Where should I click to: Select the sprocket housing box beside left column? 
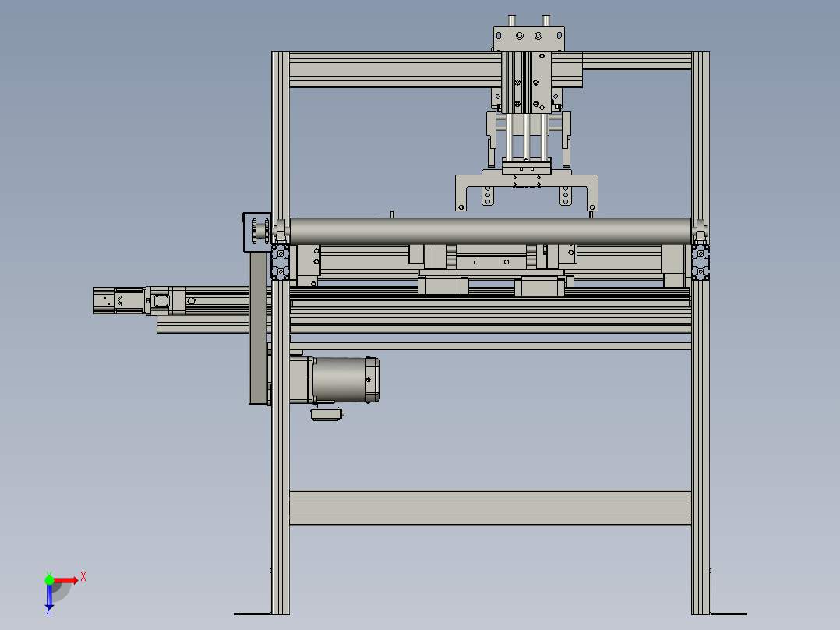point(257,232)
